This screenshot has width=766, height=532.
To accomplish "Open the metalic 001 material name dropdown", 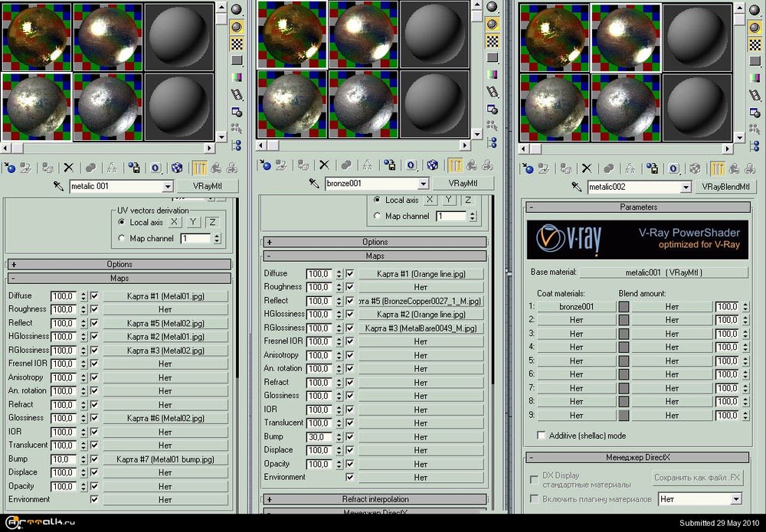I will pyautogui.click(x=168, y=186).
